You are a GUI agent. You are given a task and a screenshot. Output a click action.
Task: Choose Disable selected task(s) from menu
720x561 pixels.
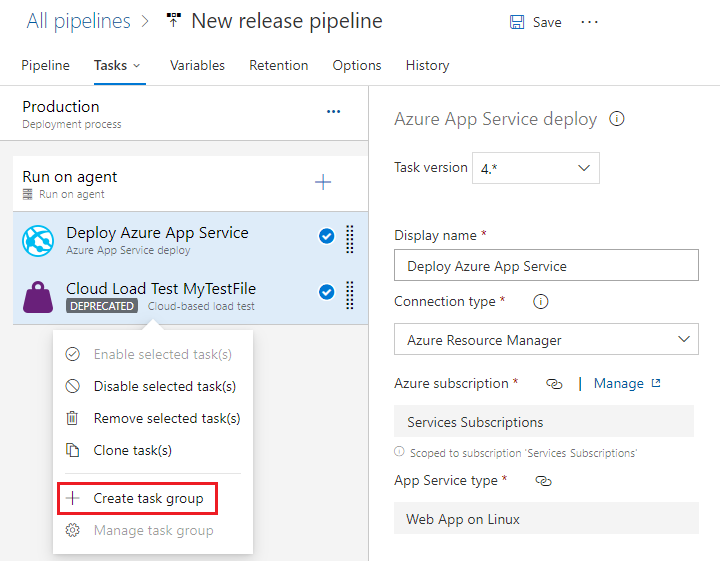tap(164, 386)
